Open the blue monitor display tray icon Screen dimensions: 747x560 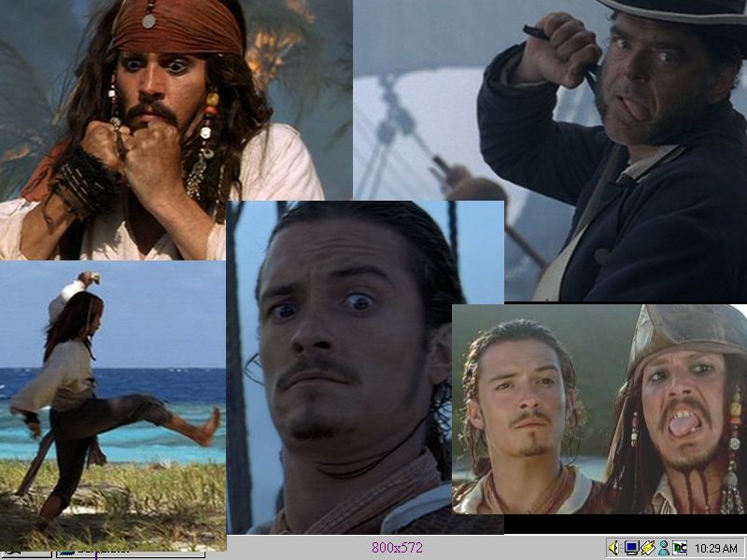631,548
